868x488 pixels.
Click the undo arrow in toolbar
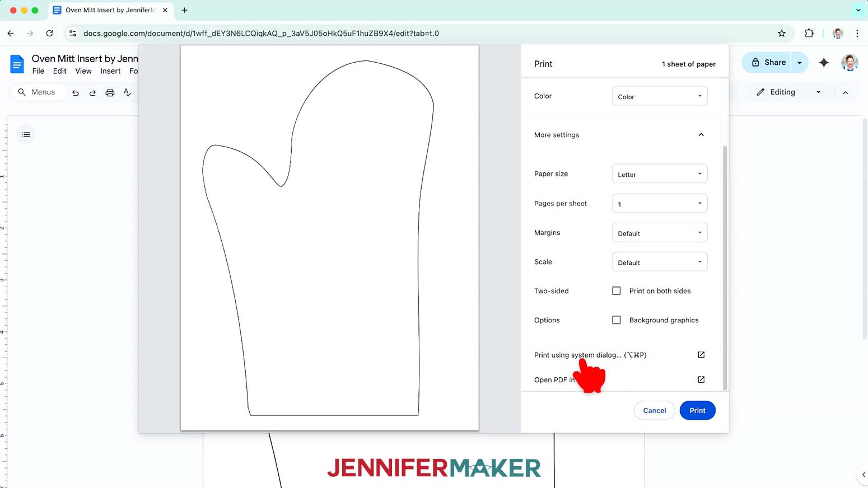pos(76,93)
